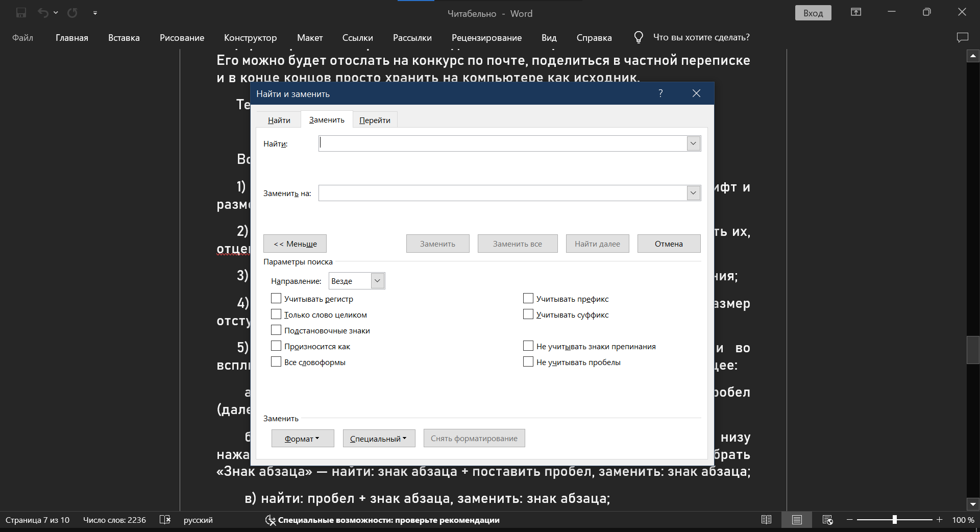The width and height of the screenshot is (980, 532).
Task: Select Web Layout view icon
Action: [827, 520]
